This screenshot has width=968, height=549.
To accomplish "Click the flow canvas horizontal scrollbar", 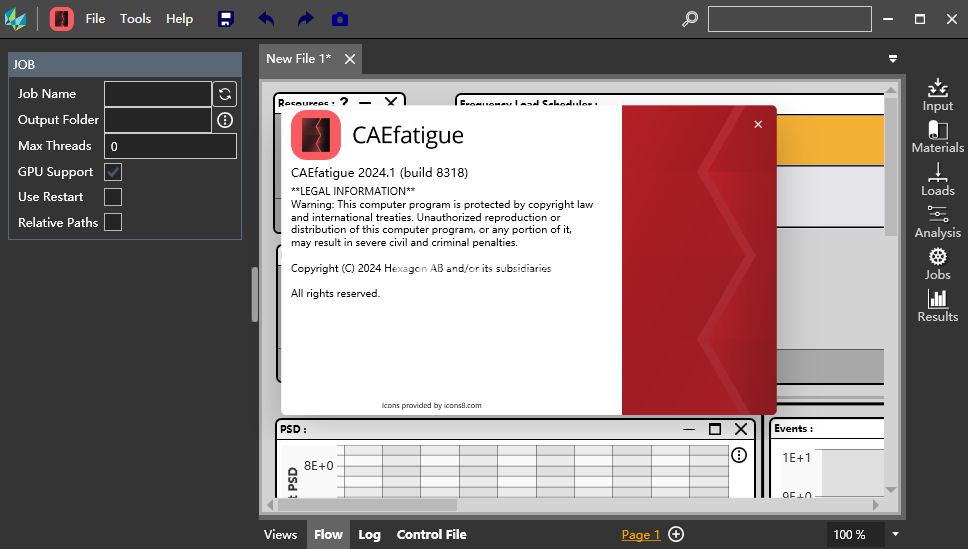I will (367, 505).
